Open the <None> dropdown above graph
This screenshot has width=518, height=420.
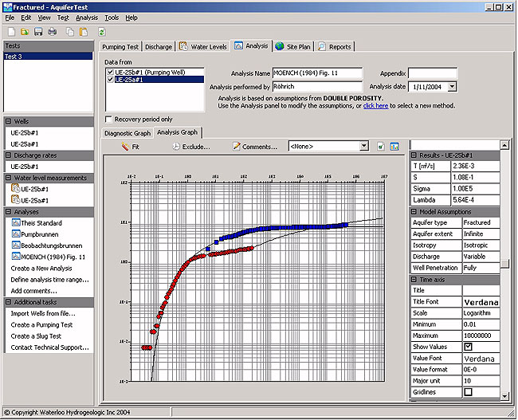tap(363, 146)
